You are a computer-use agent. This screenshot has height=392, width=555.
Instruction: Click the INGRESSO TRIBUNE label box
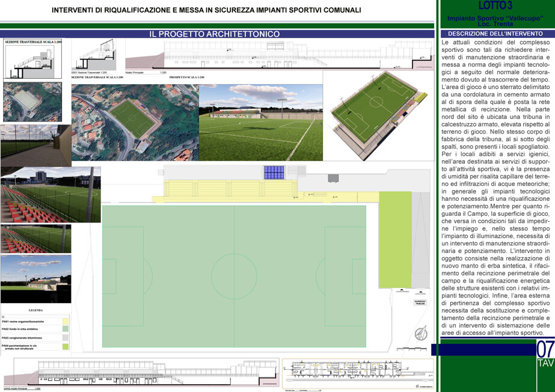click(420, 302)
